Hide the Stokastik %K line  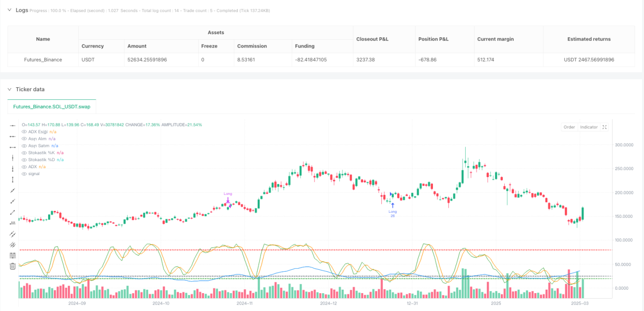click(x=24, y=153)
